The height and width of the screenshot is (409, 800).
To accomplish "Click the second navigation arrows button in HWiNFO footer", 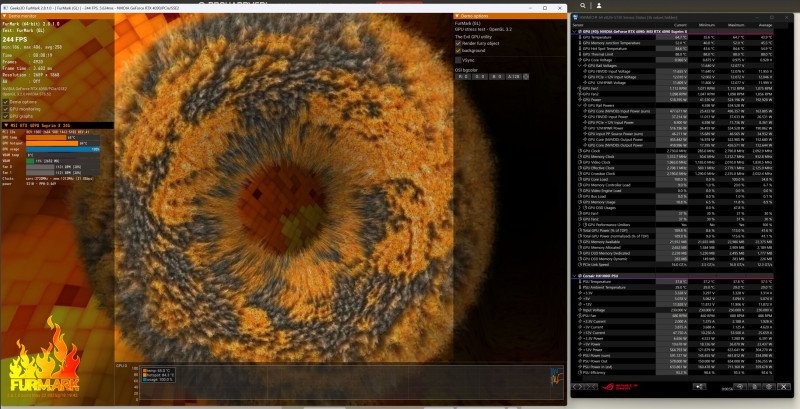I will coord(591,387).
